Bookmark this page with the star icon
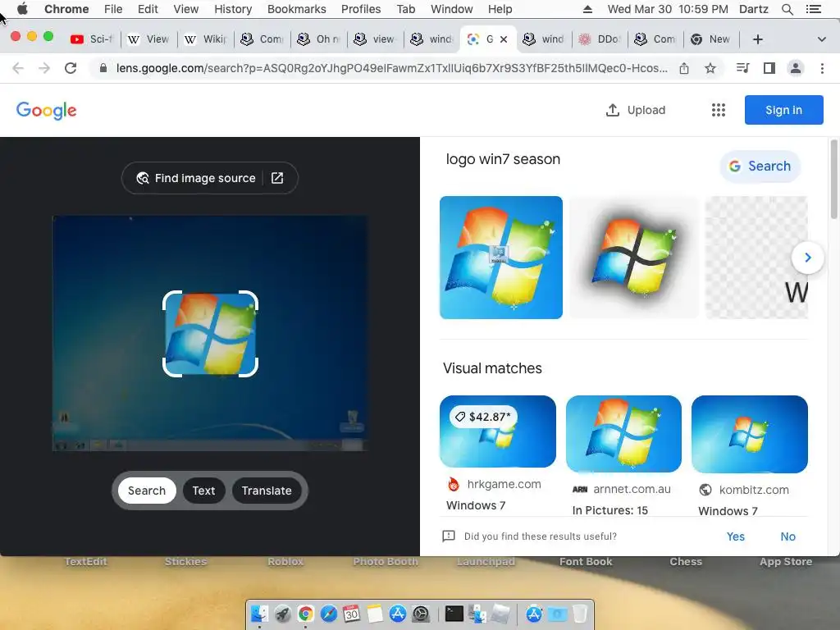840x630 pixels. pyautogui.click(x=710, y=68)
